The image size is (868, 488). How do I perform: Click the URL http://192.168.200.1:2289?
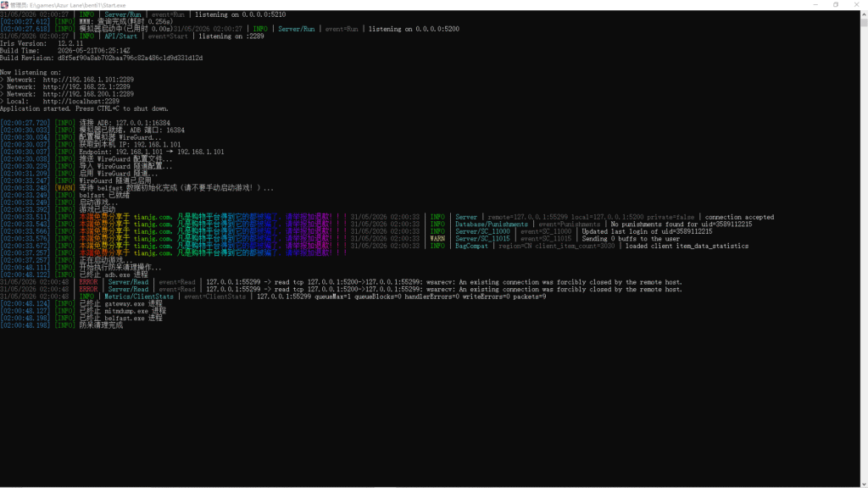88,93
